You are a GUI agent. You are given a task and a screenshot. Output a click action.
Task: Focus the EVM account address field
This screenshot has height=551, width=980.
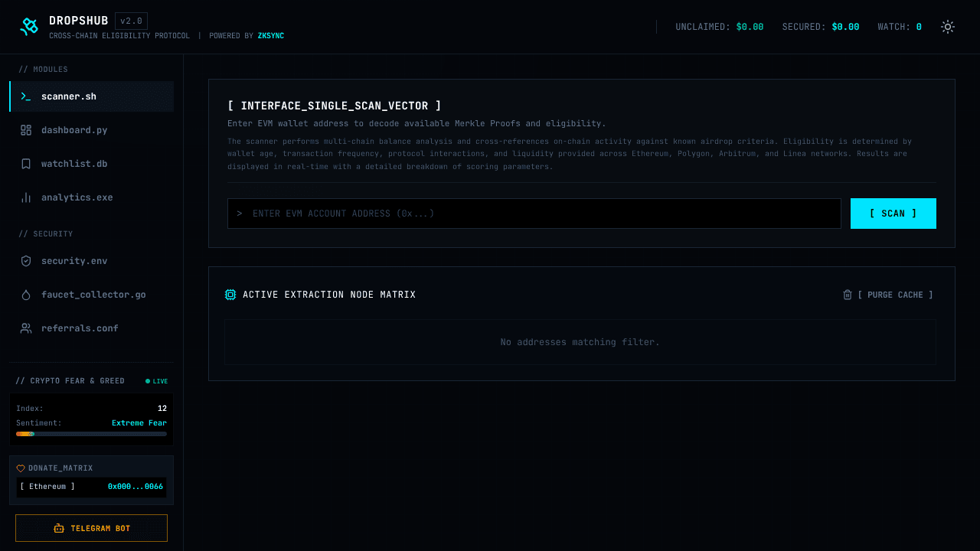point(534,214)
